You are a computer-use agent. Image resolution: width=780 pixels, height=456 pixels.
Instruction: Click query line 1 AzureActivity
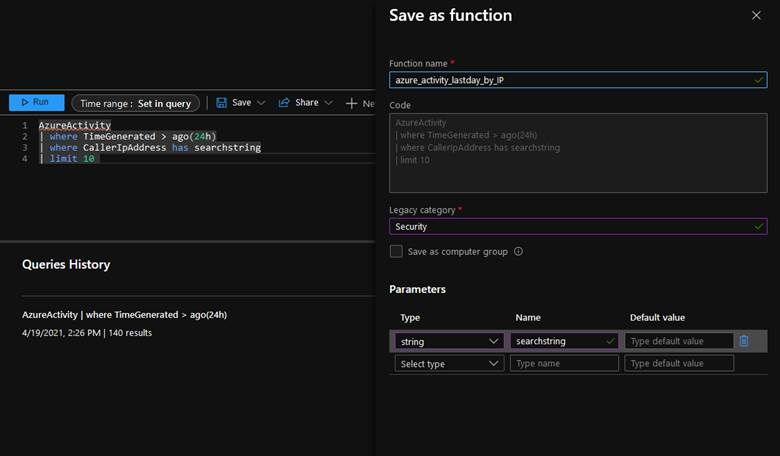(75, 125)
